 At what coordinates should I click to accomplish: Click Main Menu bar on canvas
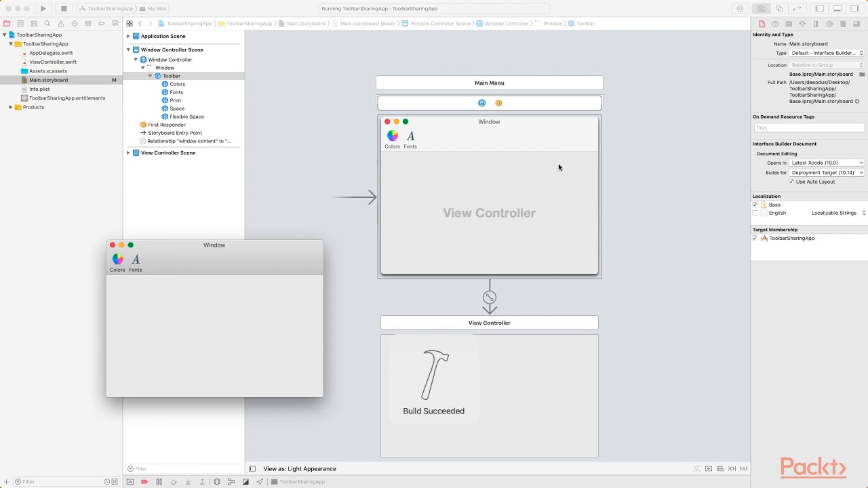[490, 83]
